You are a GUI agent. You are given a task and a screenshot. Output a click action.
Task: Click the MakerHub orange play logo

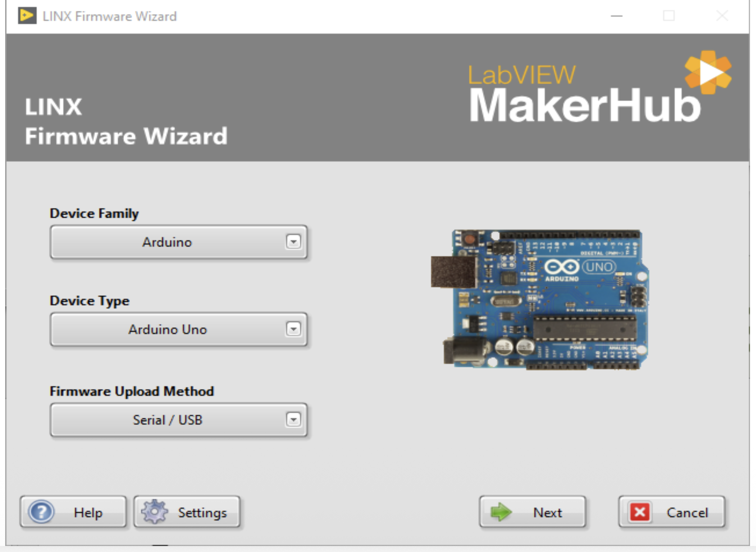708,72
